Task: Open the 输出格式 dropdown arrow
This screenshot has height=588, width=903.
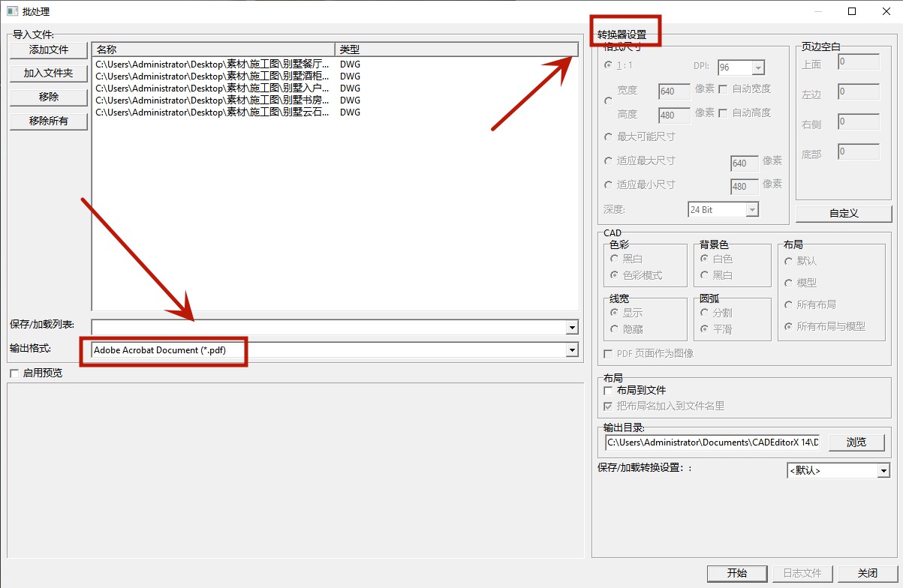Action: point(572,350)
